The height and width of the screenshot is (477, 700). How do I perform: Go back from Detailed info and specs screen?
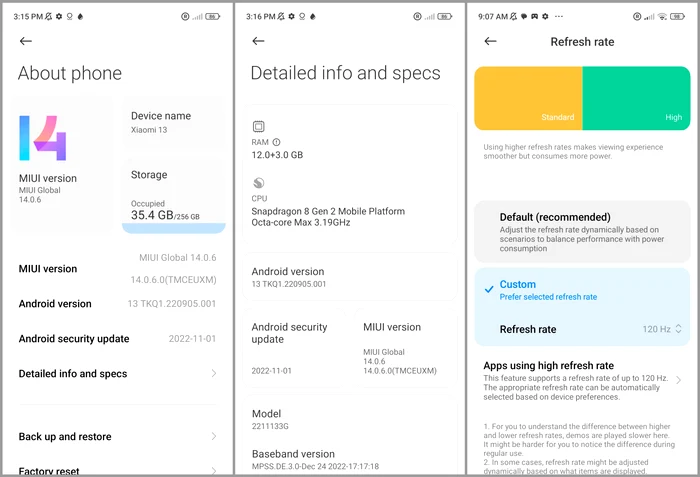pos(258,41)
